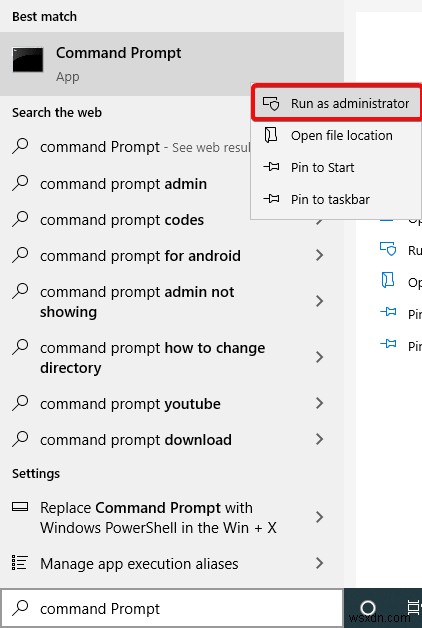
Task: Click list icon beside Manage app execution aliases
Action: tap(20, 562)
